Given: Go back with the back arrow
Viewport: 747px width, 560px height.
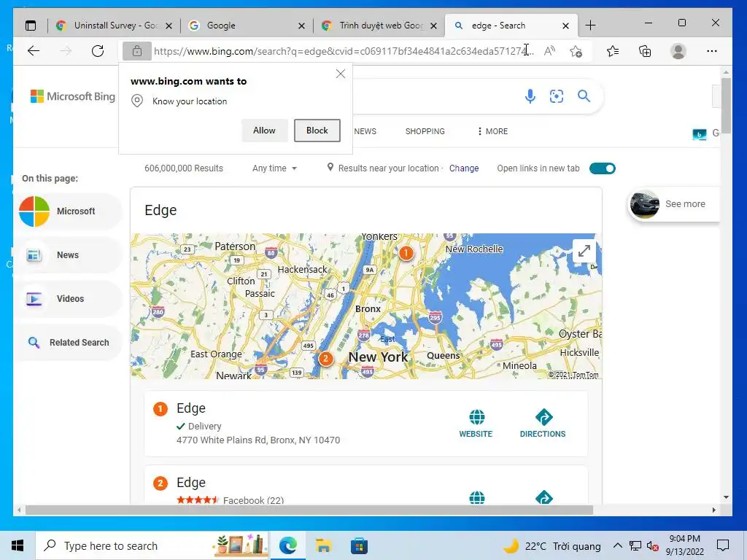Looking at the screenshot, I should pyautogui.click(x=34, y=51).
